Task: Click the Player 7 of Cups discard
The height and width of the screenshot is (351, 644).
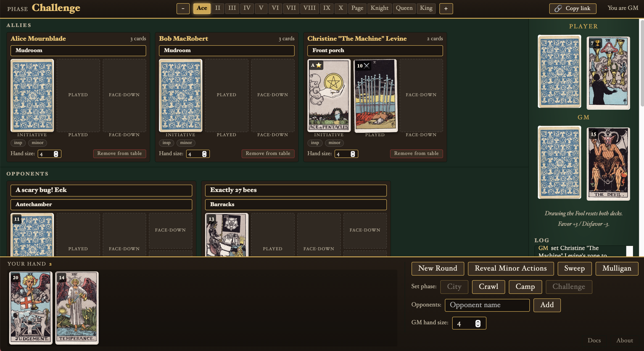Action: [x=608, y=73]
